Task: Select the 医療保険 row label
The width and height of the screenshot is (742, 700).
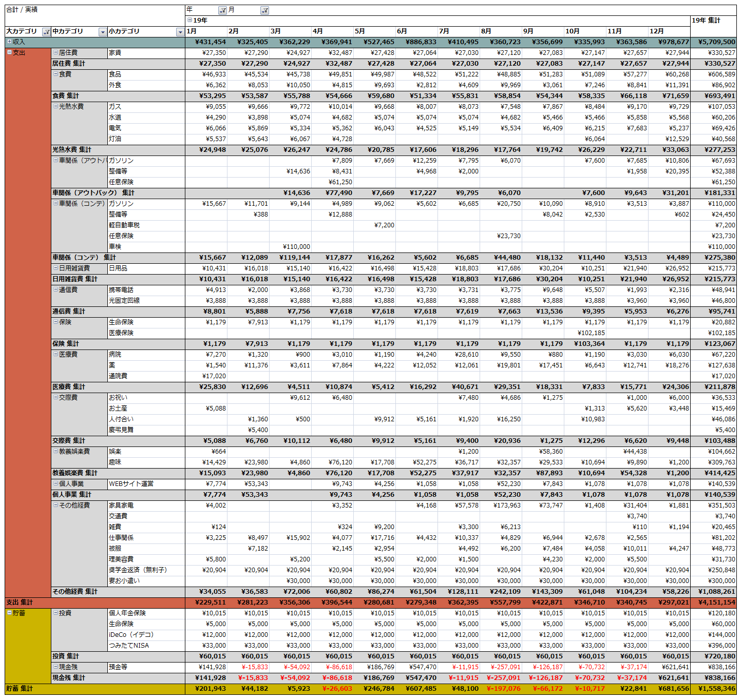Action: click(146, 333)
